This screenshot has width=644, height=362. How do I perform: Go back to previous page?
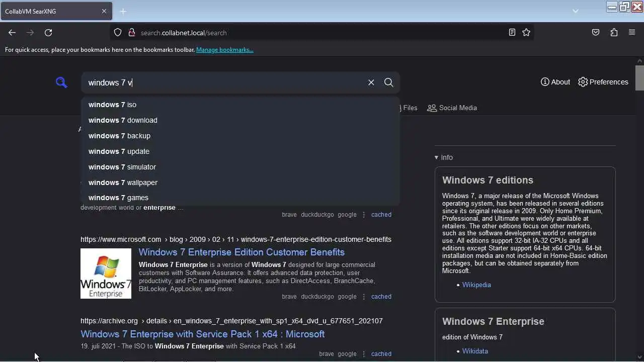[x=12, y=33]
